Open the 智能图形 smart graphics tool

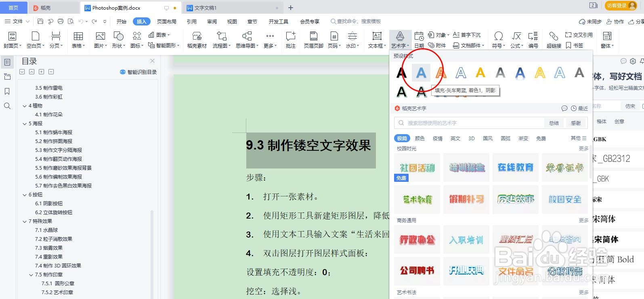pos(164,45)
